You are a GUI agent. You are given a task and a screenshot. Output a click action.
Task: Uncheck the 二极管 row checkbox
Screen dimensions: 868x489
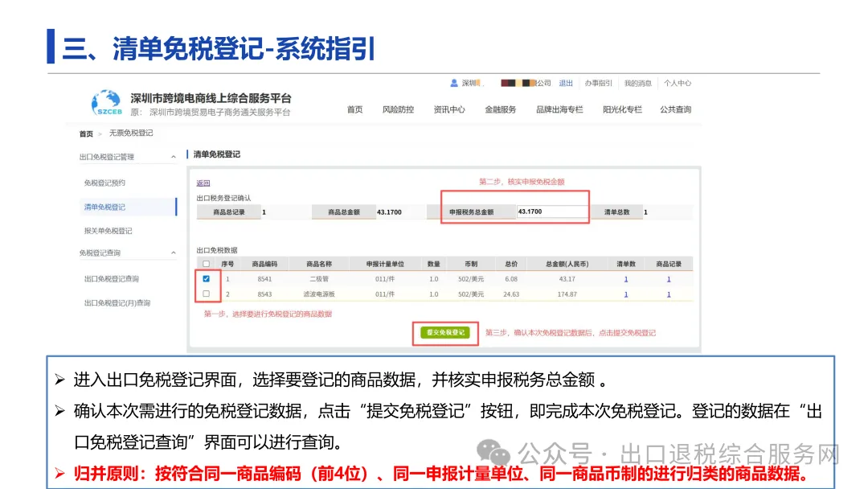tap(207, 278)
